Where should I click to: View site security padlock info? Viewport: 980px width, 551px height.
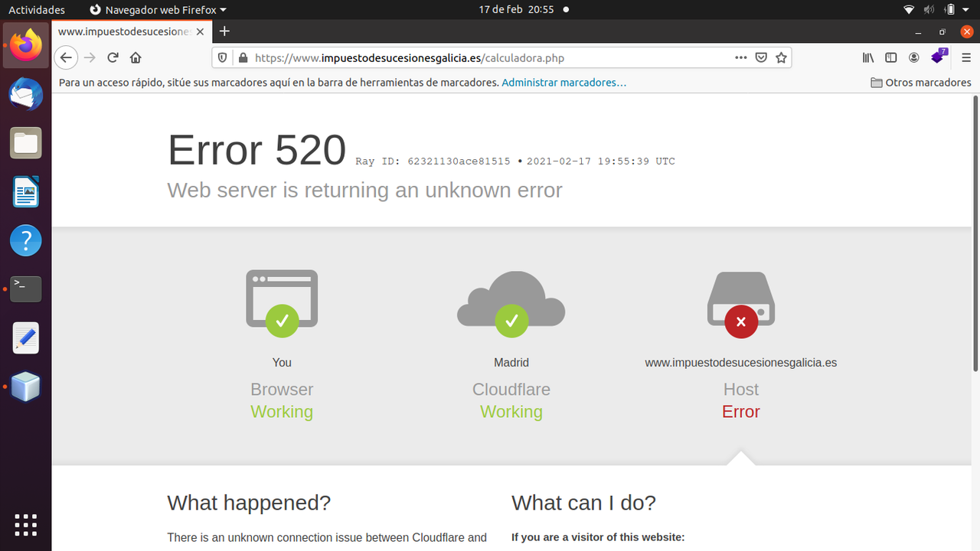click(243, 57)
